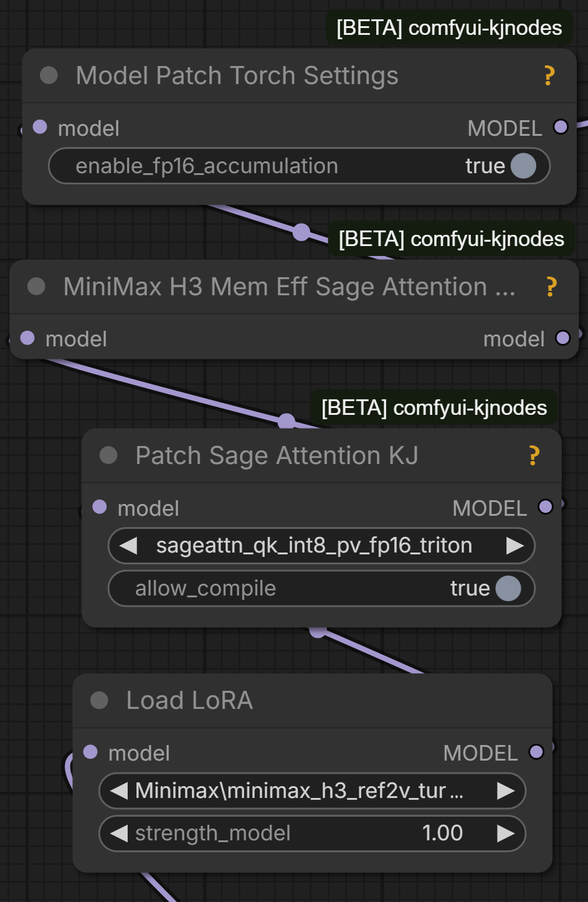Click model input slot on MiniMax H3 node
The image size is (588, 902).
coord(27,338)
